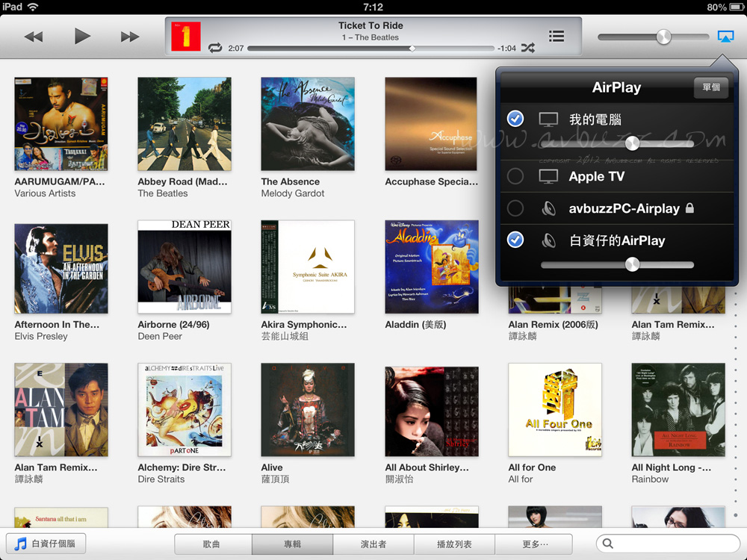Click the master volume slider knob
This screenshot has width=747, height=560.
pyautogui.click(x=663, y=37)
